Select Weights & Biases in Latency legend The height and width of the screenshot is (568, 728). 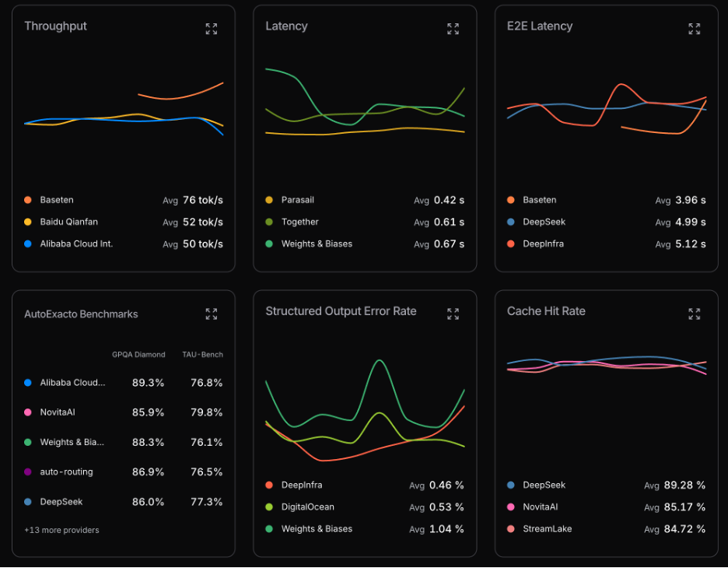tap(317, 244)
